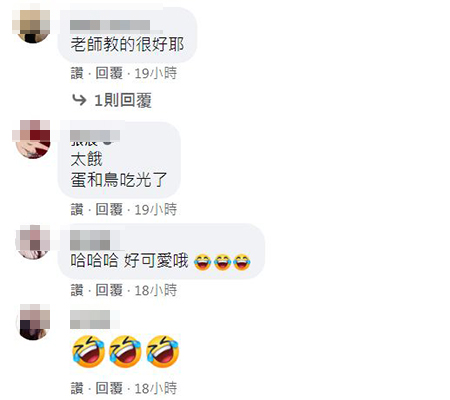Reply to the 哈哈哈 好可愛哦 comment

(x=109, y=290)
